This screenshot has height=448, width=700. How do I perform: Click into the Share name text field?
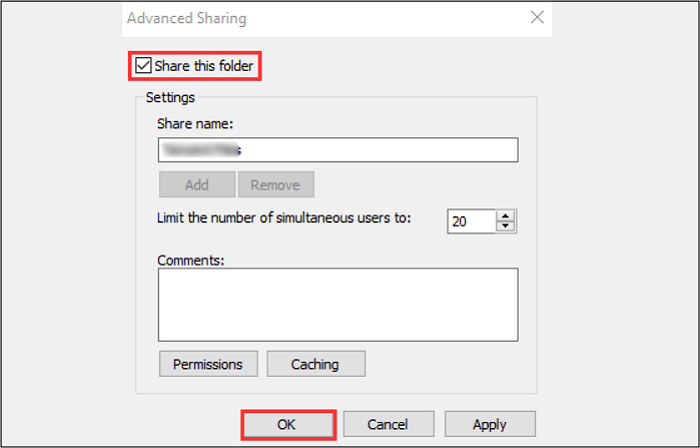[337, 149]
